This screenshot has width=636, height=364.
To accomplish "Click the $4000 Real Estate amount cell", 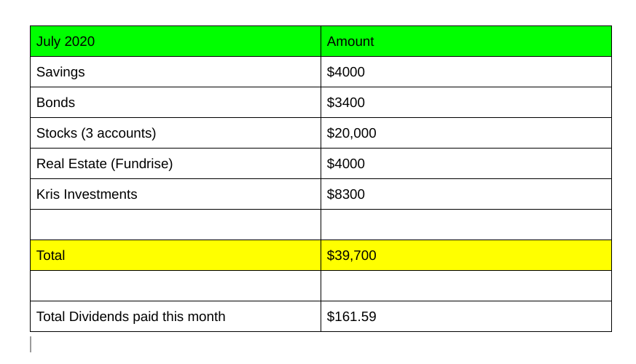I will [466, 164].
